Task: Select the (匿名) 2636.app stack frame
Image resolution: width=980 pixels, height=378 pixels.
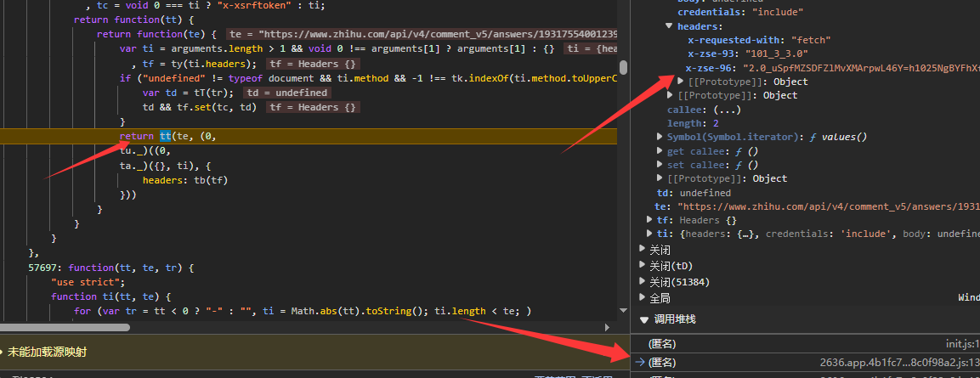Action: tap(805, 363)
